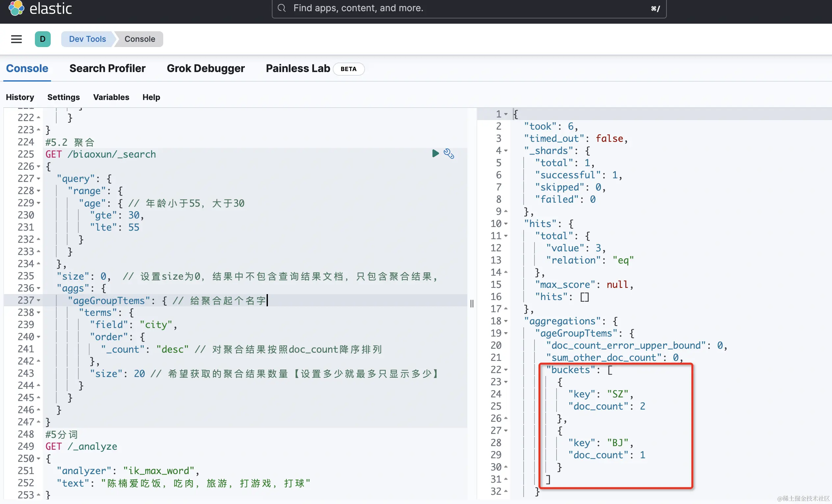832x504 pixels.
Task: Collapse the "query" block fold arrow
Action: pos(39,179)
